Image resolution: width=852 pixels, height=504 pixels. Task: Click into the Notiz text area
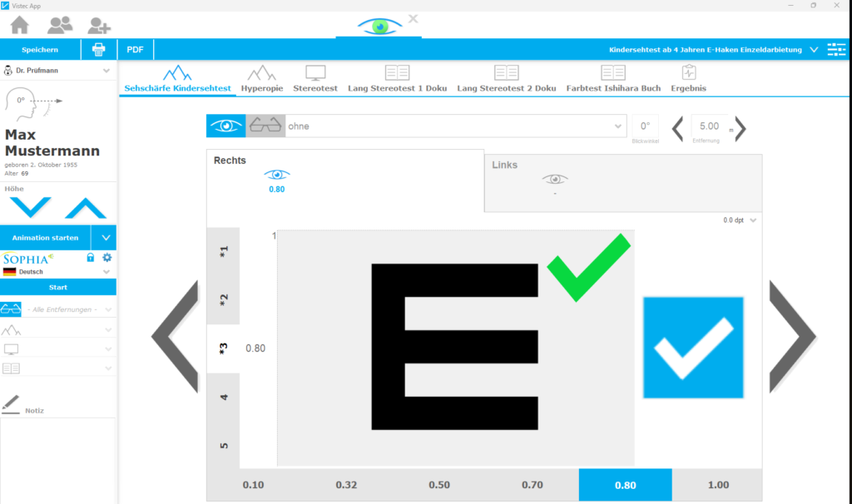click(x=57, y=461)
